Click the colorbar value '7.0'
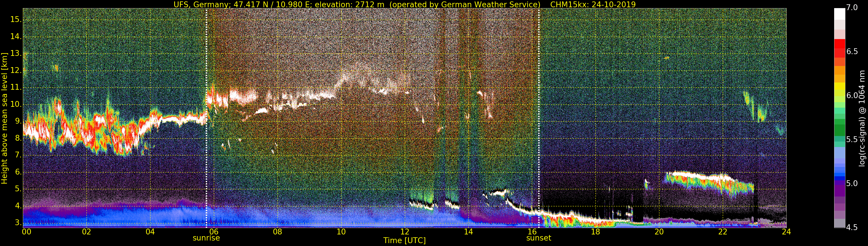868x246 pixels. pos(852,8)
